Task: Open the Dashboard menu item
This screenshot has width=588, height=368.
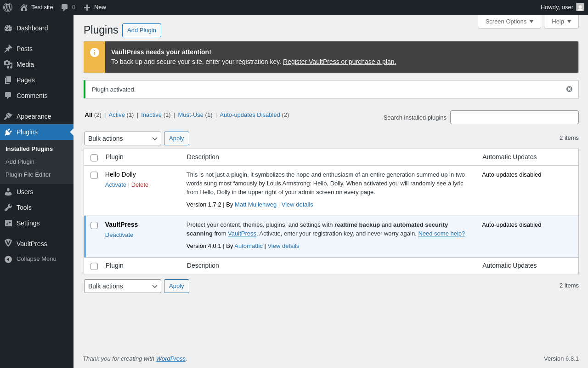Action: [37, 28]
